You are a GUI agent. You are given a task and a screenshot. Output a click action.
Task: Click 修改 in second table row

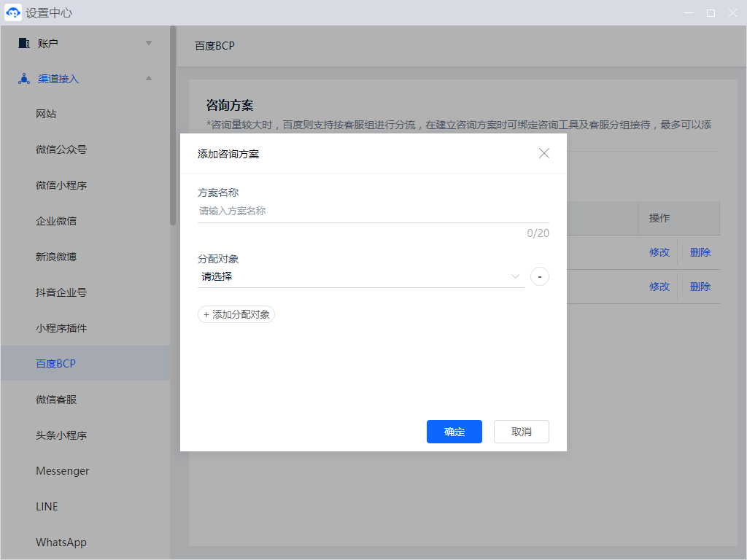[x=659, y=287]
